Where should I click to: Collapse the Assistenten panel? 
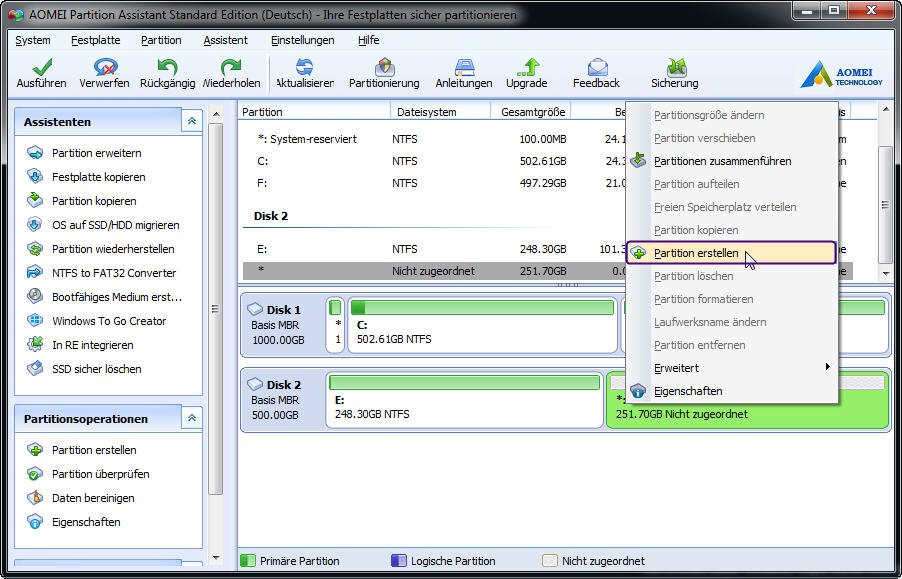tap(192, 121)
